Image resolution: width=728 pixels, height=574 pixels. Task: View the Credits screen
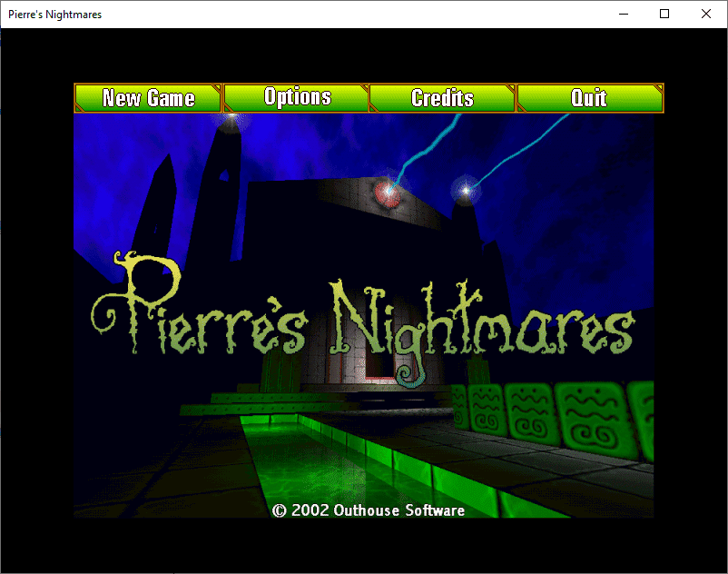(x=443, y=98)
